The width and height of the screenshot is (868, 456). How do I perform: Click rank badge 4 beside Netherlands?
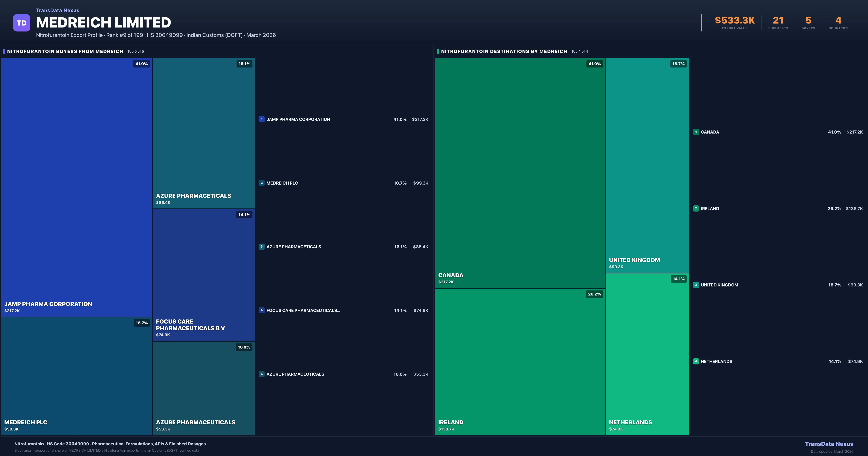coord(696,361)
